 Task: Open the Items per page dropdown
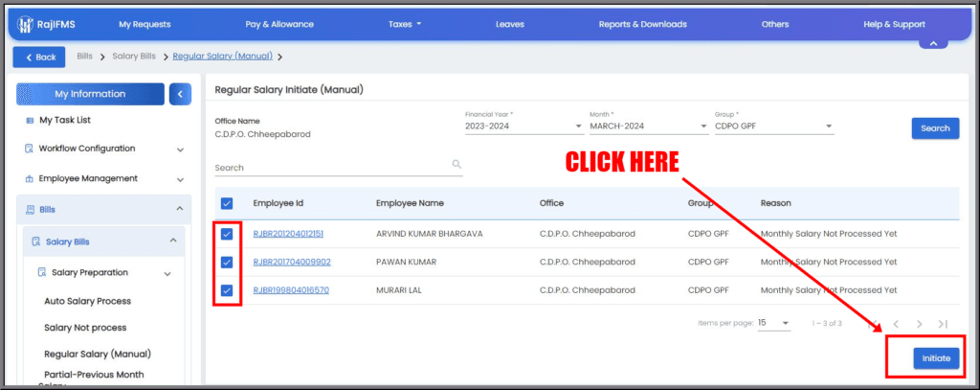tap(773, 323)
